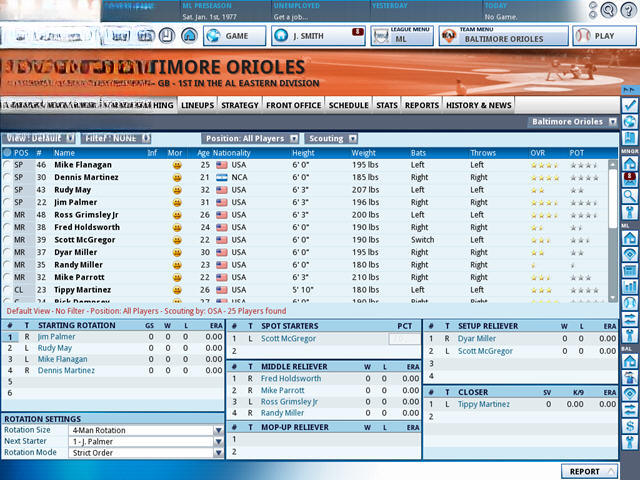This screenshot has width=640, height=480.
Task: Click the round home icon in toolbar
Action: click(x=189, y=36)
